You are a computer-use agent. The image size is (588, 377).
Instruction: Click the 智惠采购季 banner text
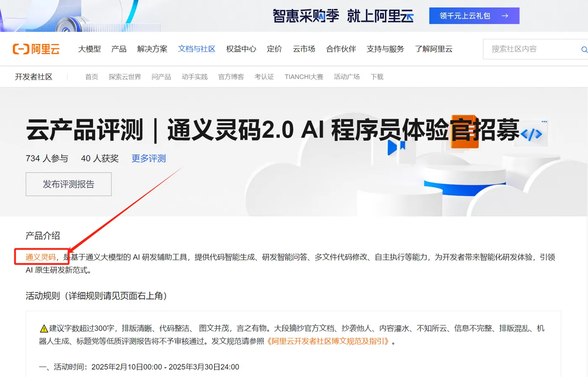(x=306, y=16)
